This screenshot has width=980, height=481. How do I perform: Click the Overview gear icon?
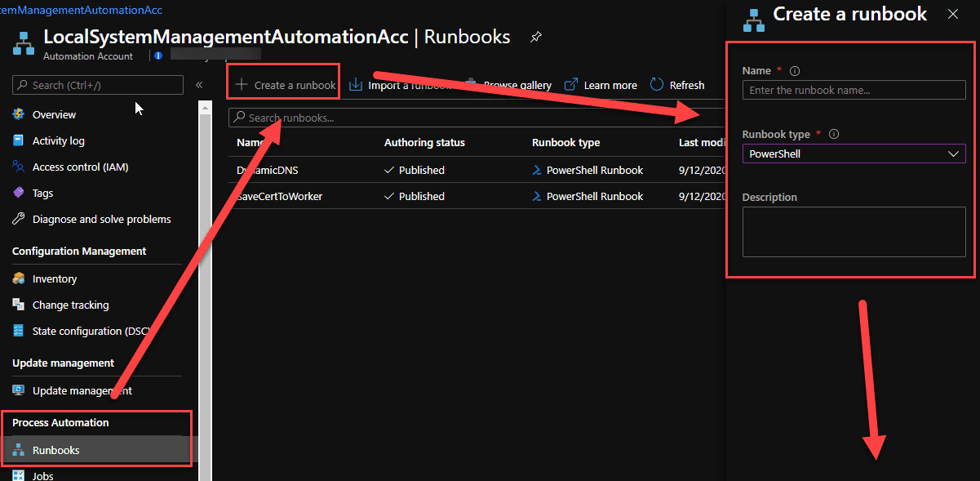point(19,115)
